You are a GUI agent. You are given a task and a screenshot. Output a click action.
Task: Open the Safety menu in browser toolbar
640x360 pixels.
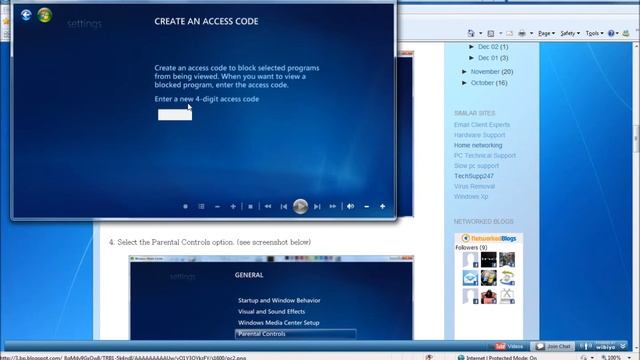570,33
